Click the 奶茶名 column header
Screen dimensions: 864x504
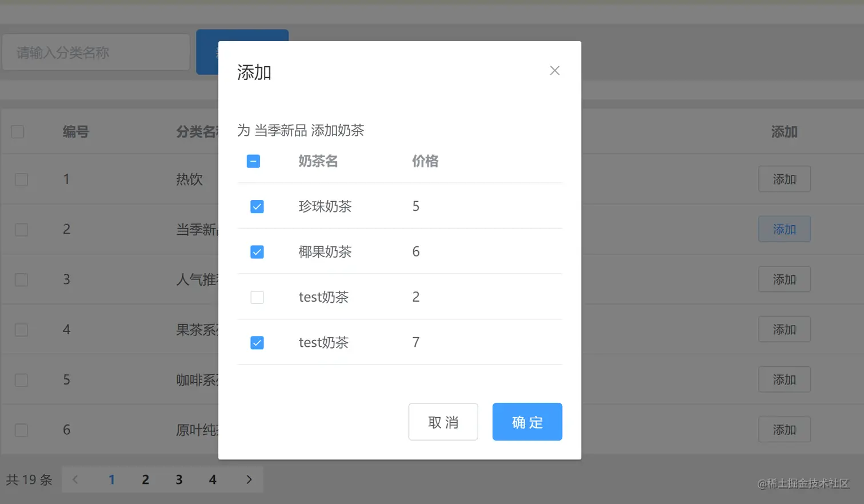pyautogui.click(x=318, y=161)
